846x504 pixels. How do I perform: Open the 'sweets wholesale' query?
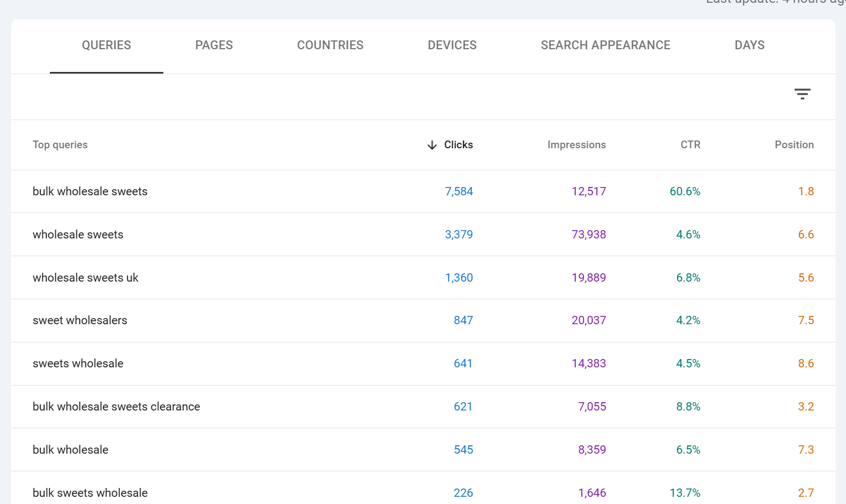click(x=78, y=363)
